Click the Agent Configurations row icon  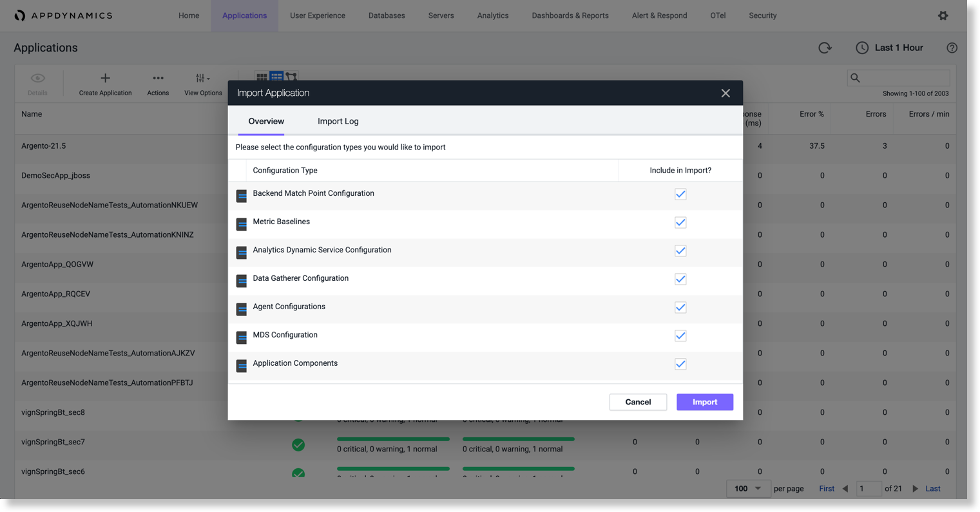[x=242, y=309]
